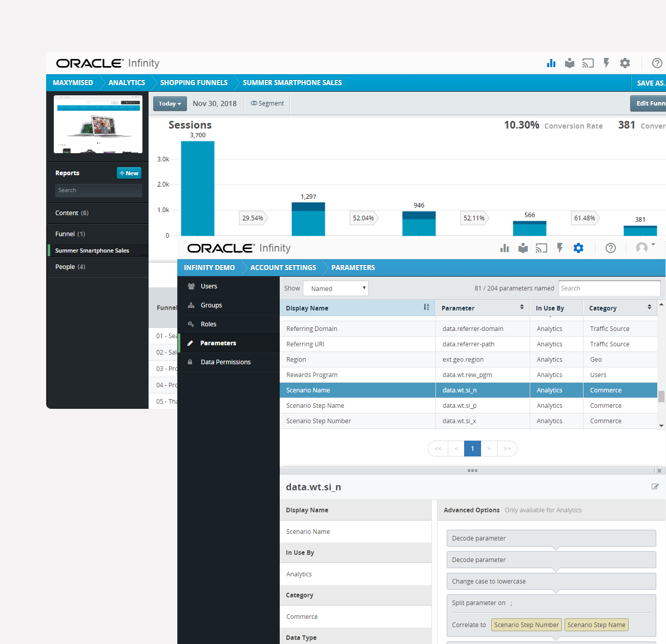Click the parameters table scrollbar thumb

(661, 397)
